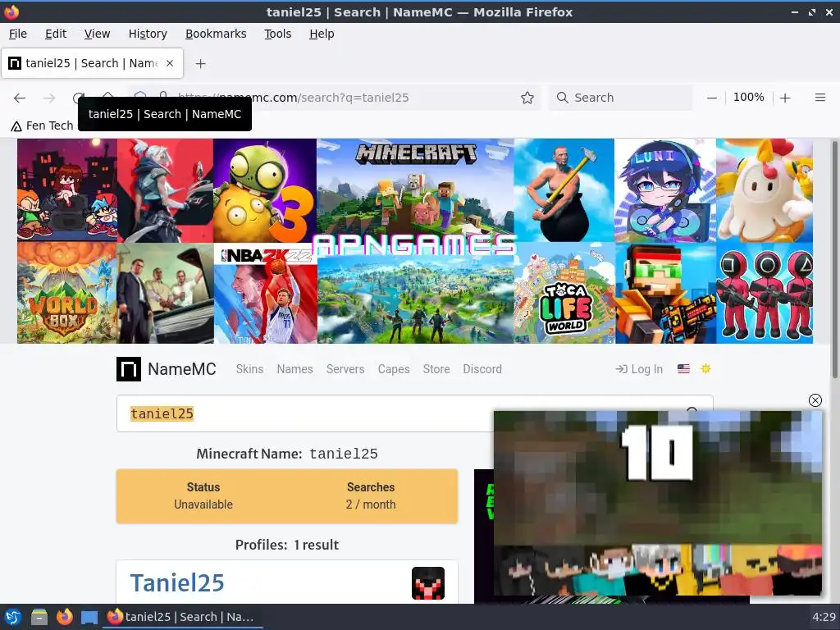Click the browser forward arrow
The height and width of the screenshot is (630, 840).
(x=49, y=98)
